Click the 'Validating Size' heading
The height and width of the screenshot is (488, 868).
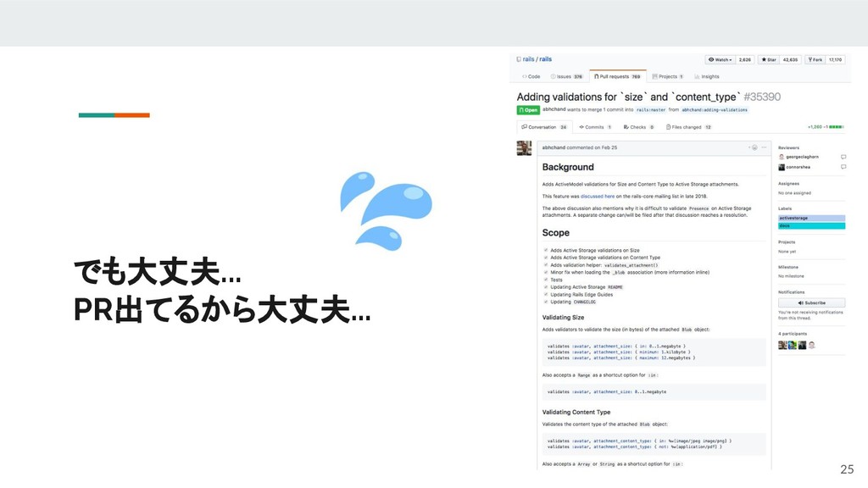click(x=563, y=318)
